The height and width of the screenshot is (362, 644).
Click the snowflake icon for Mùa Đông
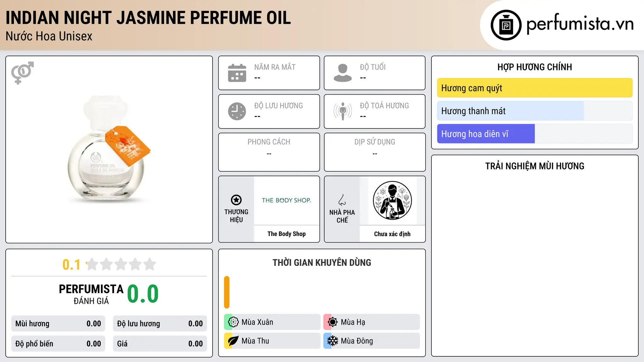pyautogui.click(x=332, y=341)
